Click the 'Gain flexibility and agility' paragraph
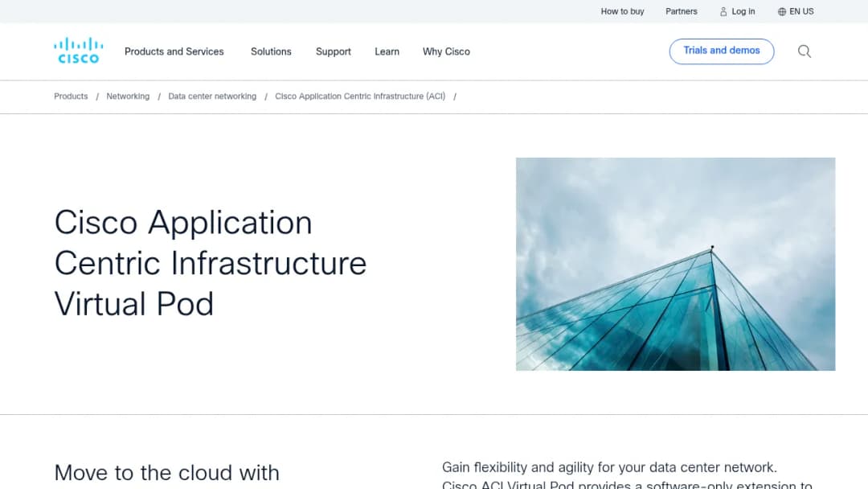868x489 pixels. click(627, 475)
